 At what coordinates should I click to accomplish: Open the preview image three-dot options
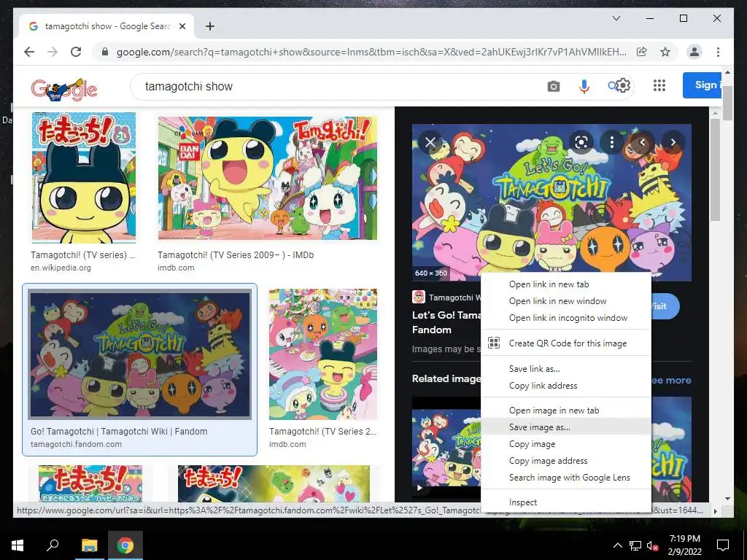pos(612,142)
